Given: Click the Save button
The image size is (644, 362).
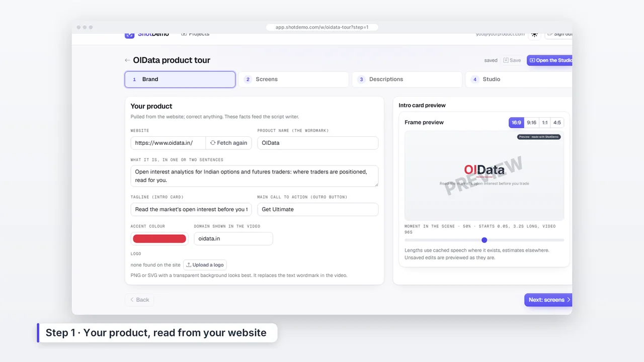Looking at the screenshot, I should coord(512,60).
